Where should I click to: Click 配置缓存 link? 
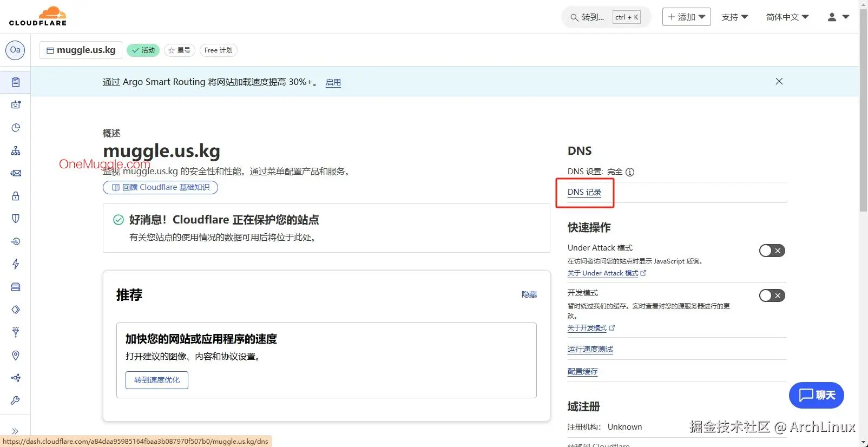coord(583,371)
